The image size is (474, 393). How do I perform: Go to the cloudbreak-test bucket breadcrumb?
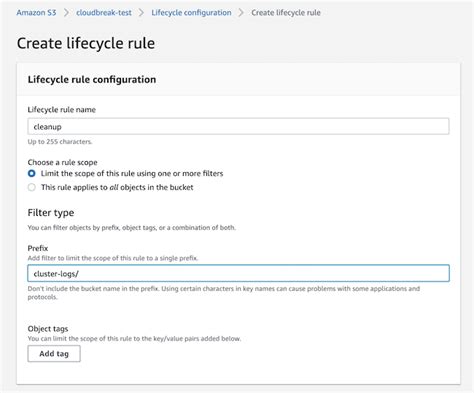tap(104, 13)
